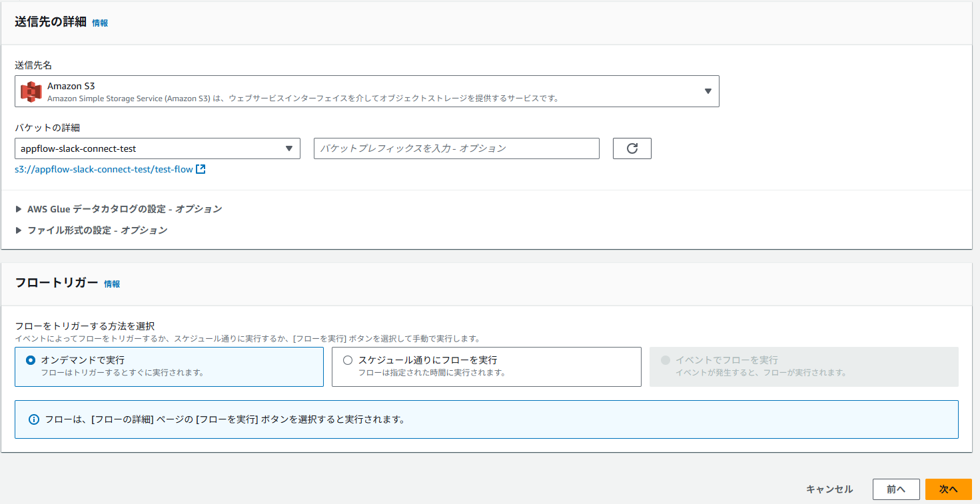Open 情報 link next to フロートリガー

(112, 284)
